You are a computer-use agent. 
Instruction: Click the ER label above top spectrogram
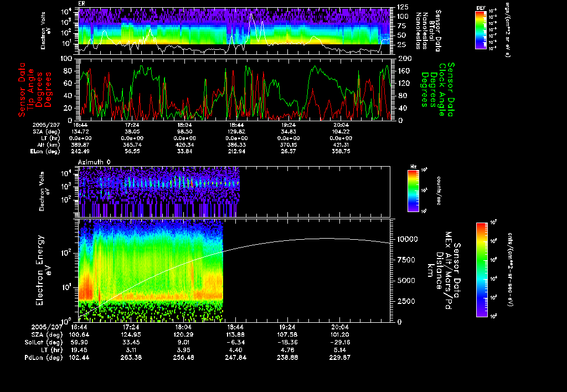pyautogui.click(x=82, y=4)
